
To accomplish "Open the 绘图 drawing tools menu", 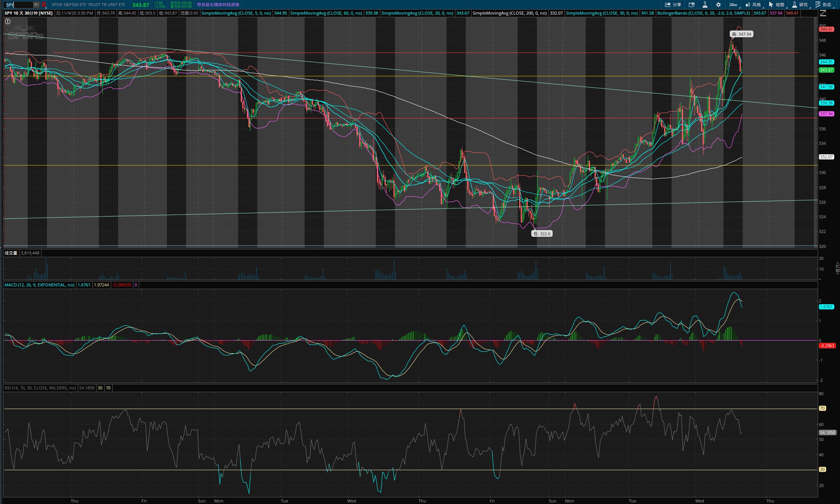I will tap(777, 5).
